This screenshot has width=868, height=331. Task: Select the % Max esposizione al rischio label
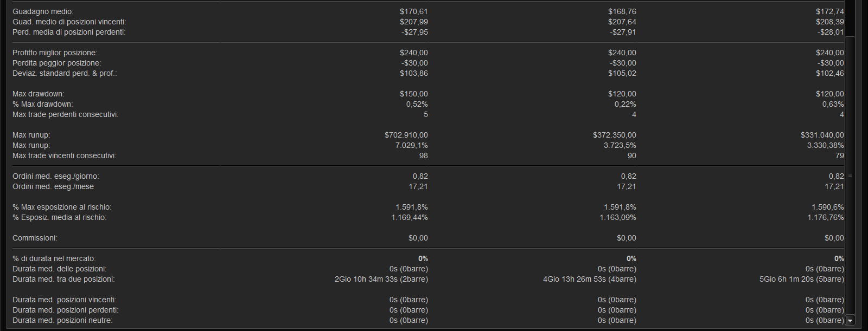pyautogui.click(x=62, y=207)
